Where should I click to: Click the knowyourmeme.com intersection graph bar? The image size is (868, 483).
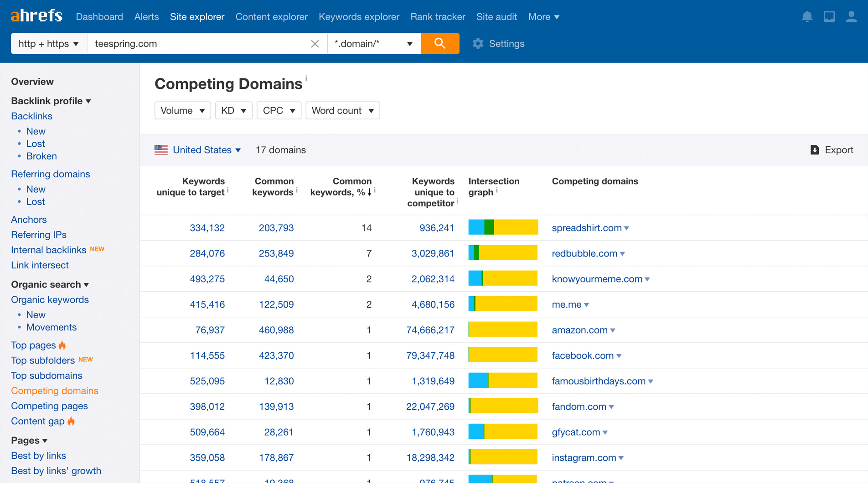click(503, 278)
